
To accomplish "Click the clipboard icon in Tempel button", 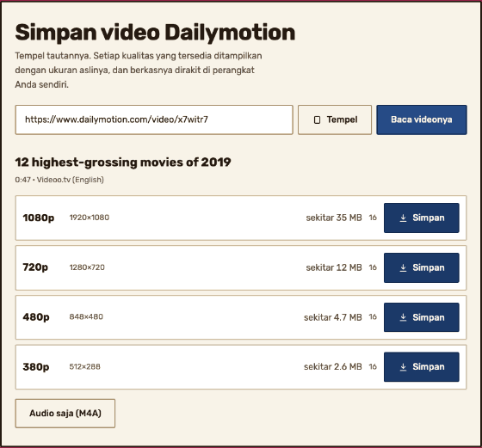I will [317, 120].
